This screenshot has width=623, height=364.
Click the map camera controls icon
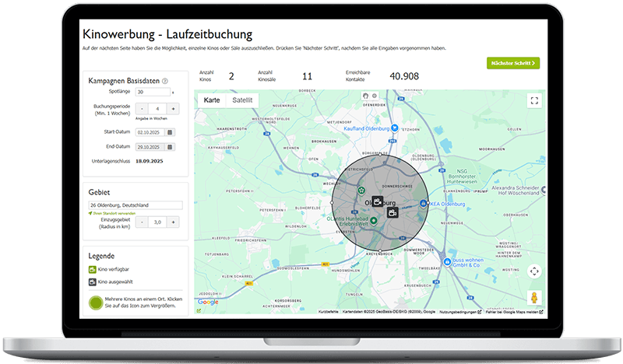pyautogui.click(x=534, y=271)
